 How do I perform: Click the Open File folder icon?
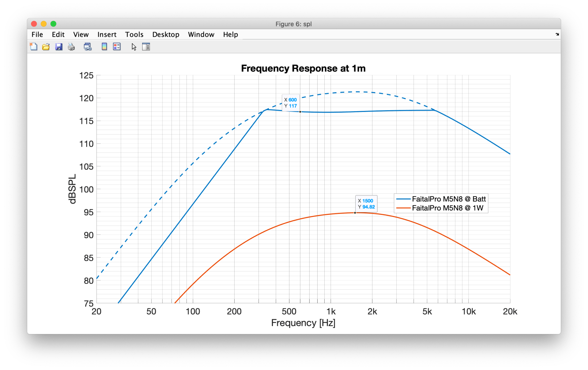pos(46,47)
